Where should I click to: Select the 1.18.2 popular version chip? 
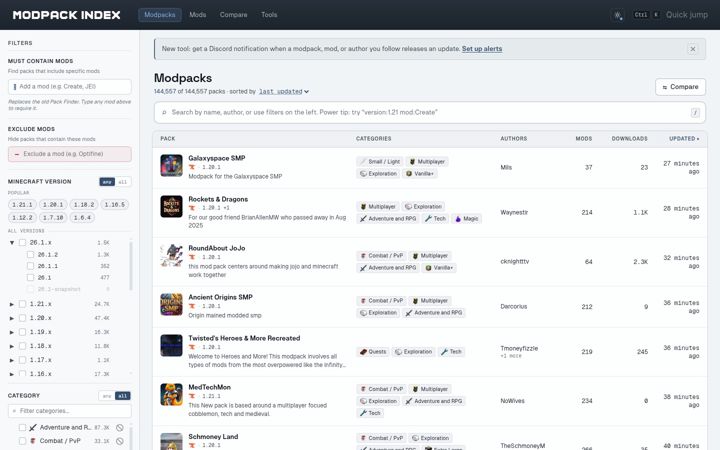click(84, 205)
